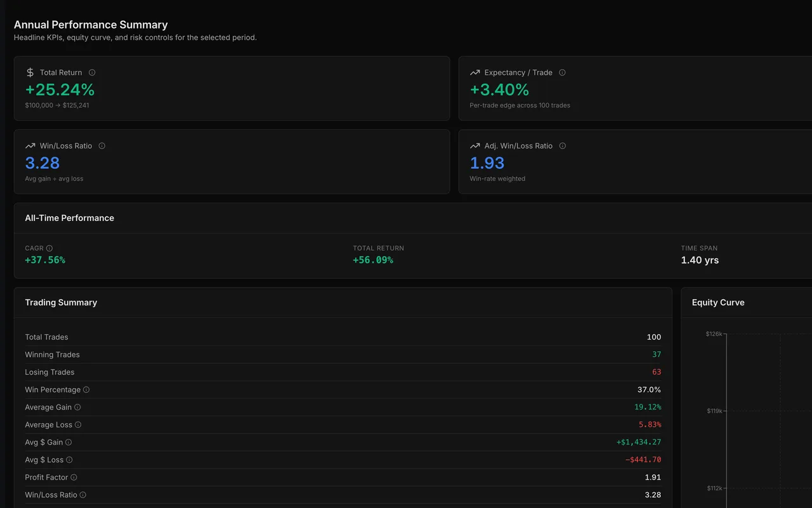
Task: Click the dollar sign icon beside Total Return
Action: coord(30,72)
